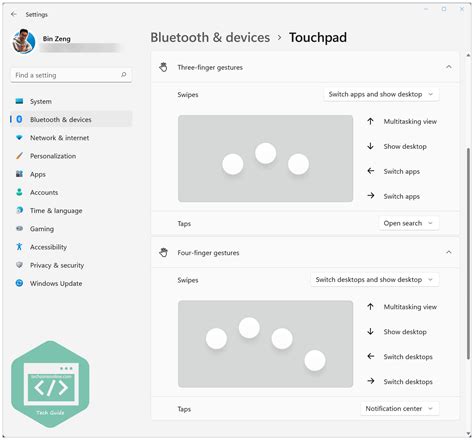Open Accounts settings category

tap(71, 192)
